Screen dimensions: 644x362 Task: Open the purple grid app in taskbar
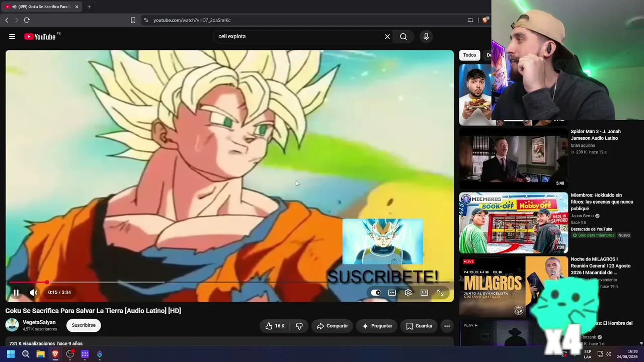point(85,354)
